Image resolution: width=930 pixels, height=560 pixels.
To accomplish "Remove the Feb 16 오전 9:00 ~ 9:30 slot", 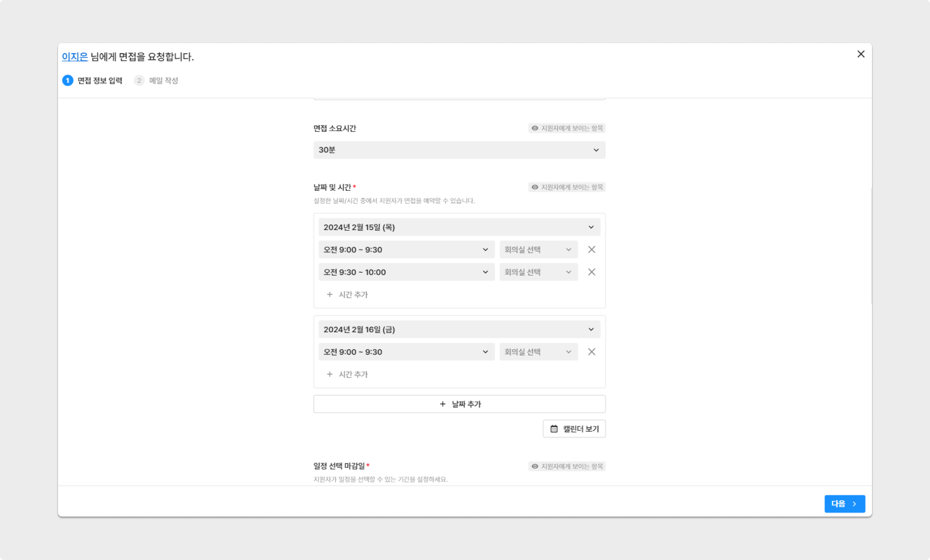I will (591, 352).
